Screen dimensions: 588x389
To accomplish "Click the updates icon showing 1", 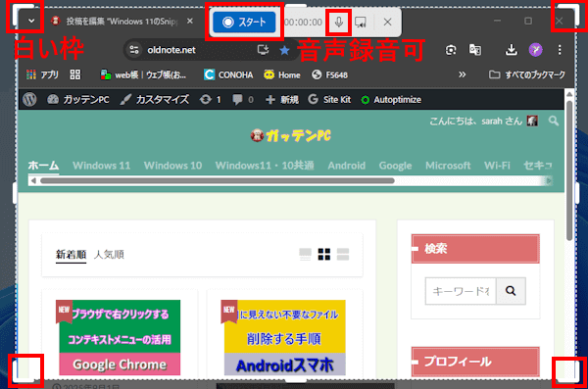I will click(x=211, y=99).
